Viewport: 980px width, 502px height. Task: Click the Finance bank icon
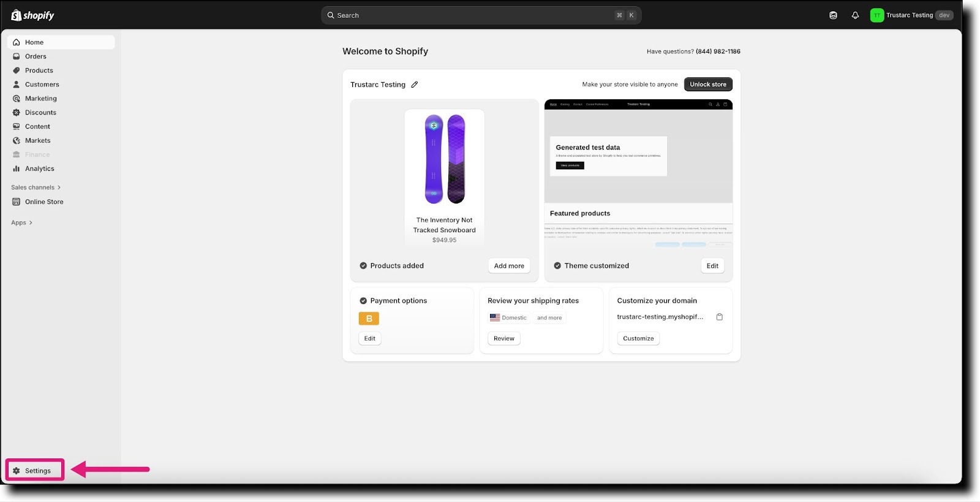pyautogui.click(x=17, y=155)
